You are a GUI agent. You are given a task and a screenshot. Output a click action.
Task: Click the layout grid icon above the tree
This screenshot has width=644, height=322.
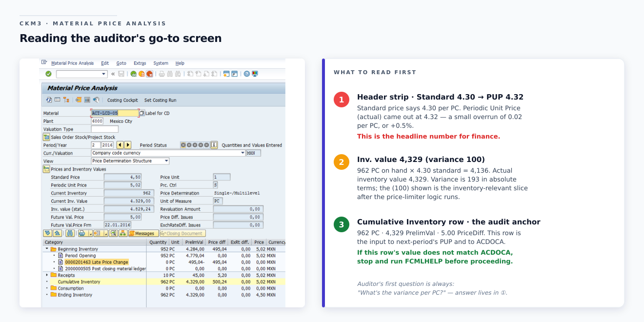(98, 233)
